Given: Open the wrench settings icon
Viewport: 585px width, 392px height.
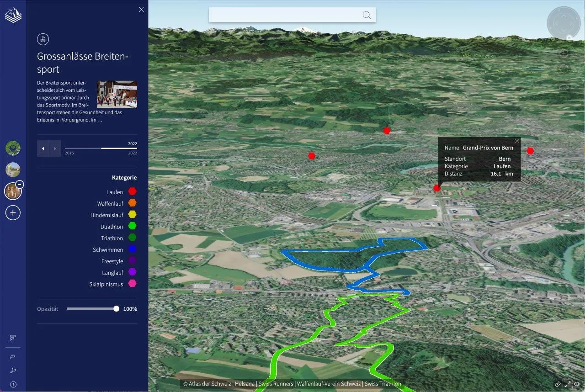Looking at the screenshot, I should [13, 371].
